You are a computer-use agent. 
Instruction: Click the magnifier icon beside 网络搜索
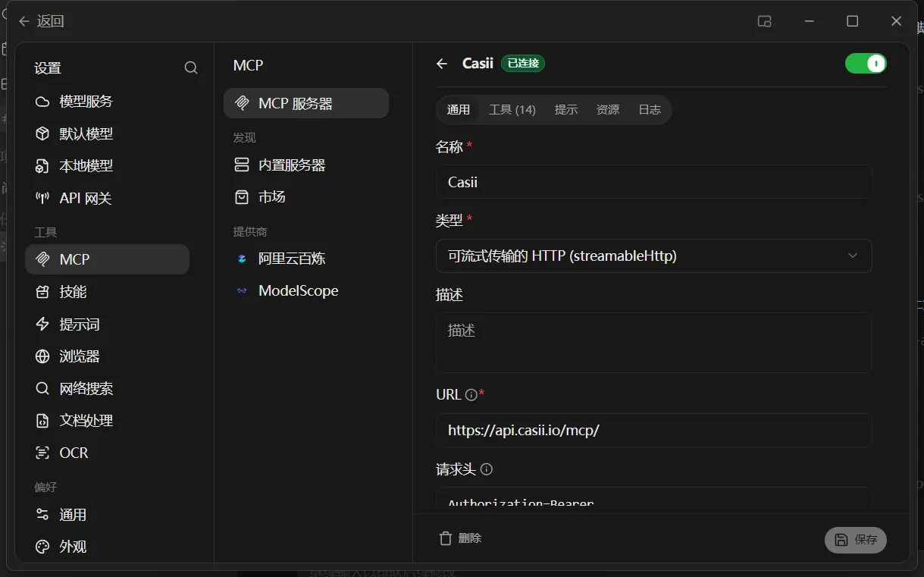pos(42,389)
